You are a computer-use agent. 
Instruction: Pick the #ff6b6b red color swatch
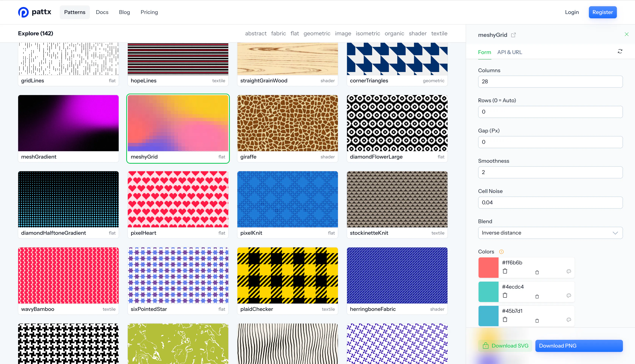pos(488,267)
